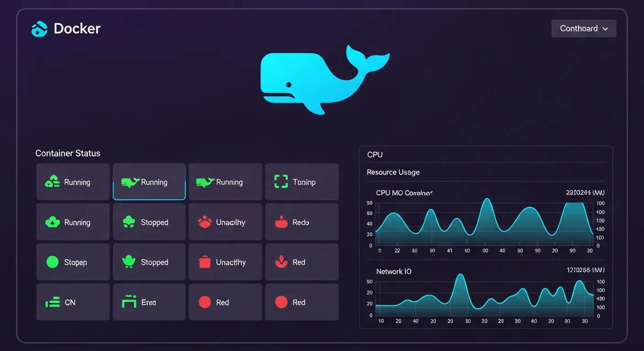
Task: Open the Conthoard dropdown
Action: [584, 28]
